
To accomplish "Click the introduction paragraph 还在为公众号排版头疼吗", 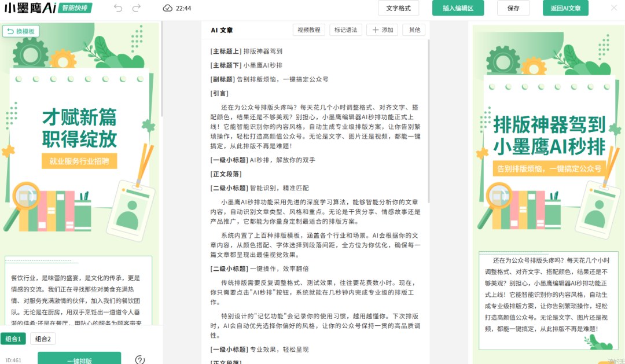I will (315, 127).
